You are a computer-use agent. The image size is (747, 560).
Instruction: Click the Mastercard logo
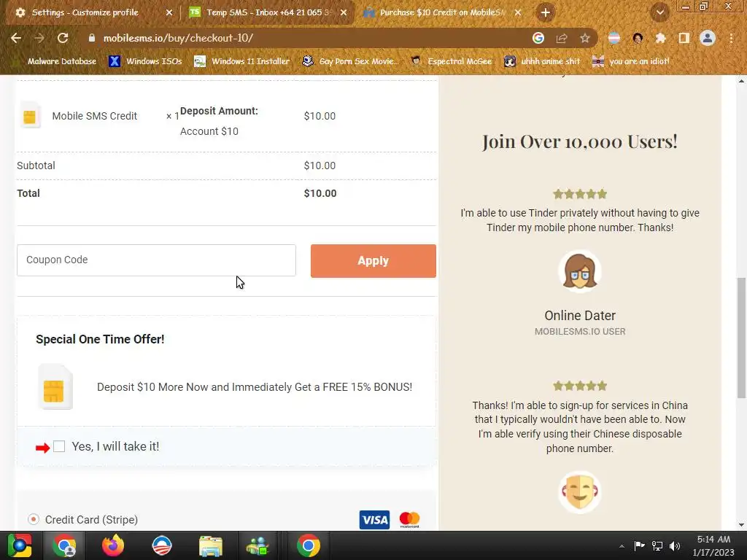pyautogui.click(x=409, y=519)
